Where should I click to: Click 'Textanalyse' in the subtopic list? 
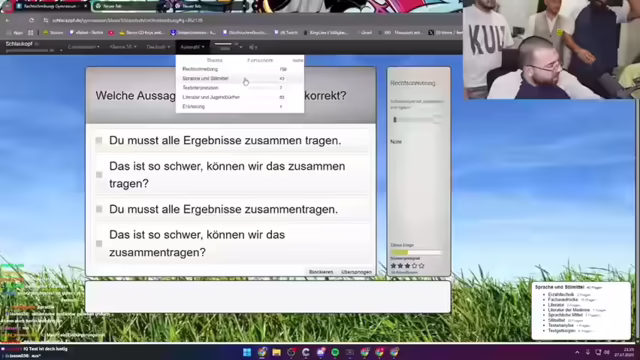[561, 325]
